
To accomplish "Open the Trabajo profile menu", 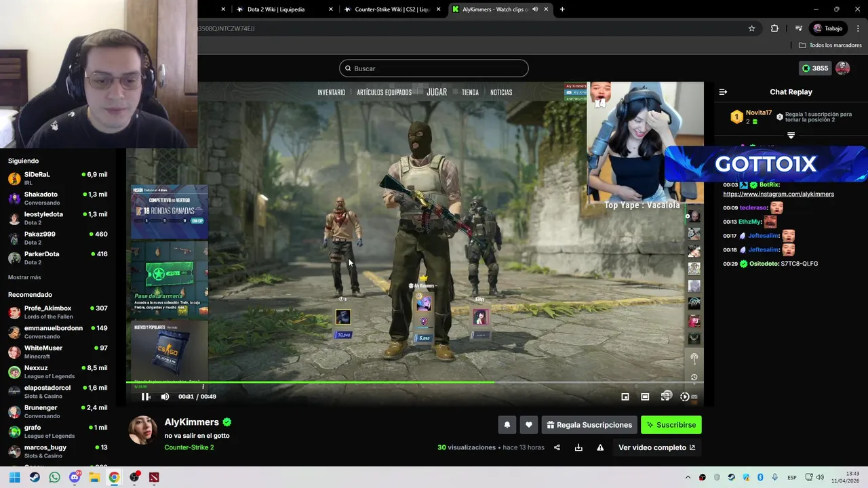I will click(x=829, y=28).
